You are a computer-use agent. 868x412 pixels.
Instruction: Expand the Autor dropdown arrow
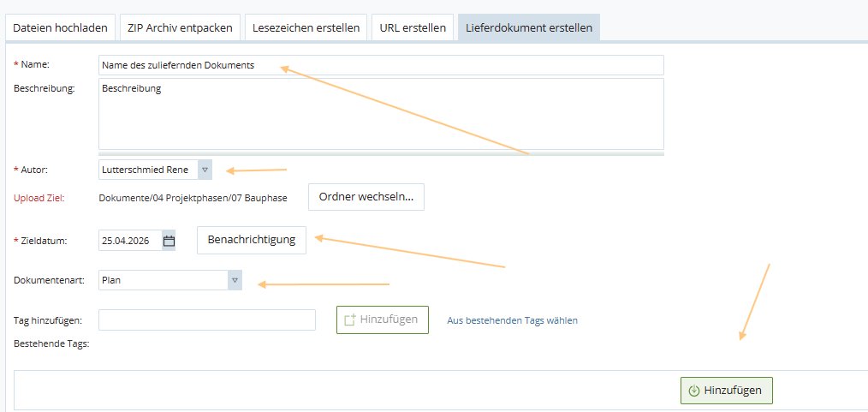pyautogui.click(x=205, y=170)
